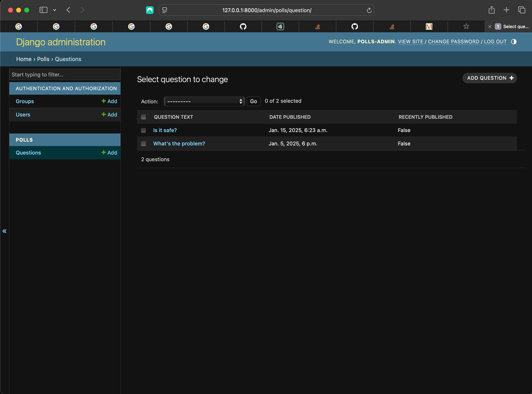This screenshot has width=532, height=394.
Task: Click VIEW SITE link
Action: coord(411,42)
